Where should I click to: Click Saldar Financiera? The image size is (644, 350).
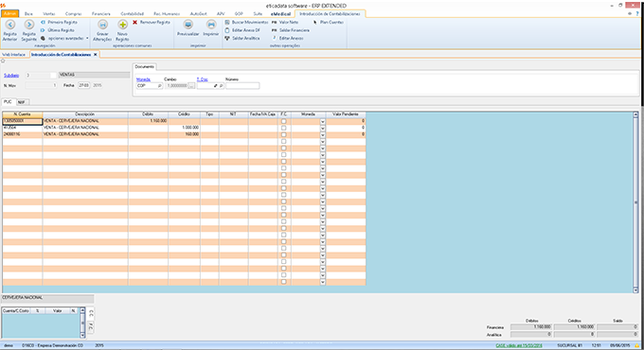(x=291, y=30)
